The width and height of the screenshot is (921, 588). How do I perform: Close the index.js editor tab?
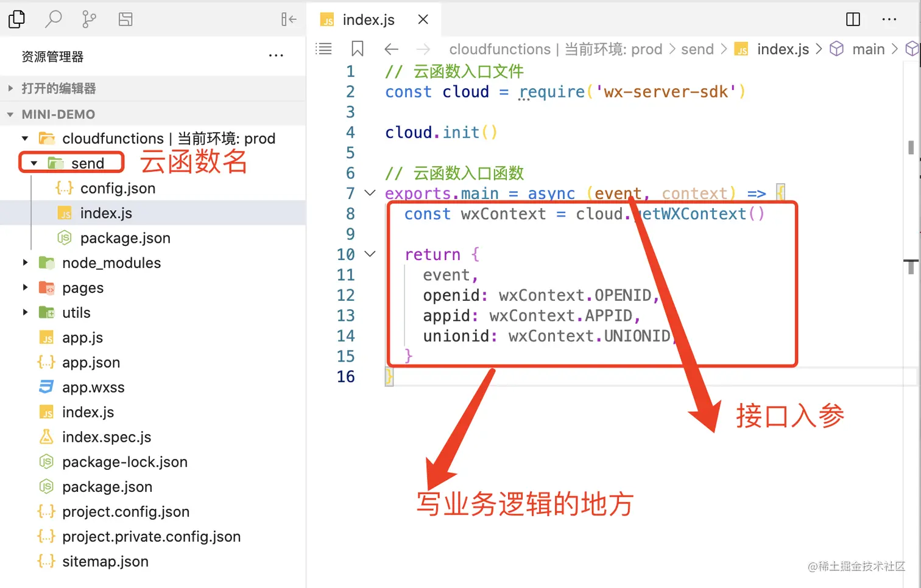click(423, 19)
